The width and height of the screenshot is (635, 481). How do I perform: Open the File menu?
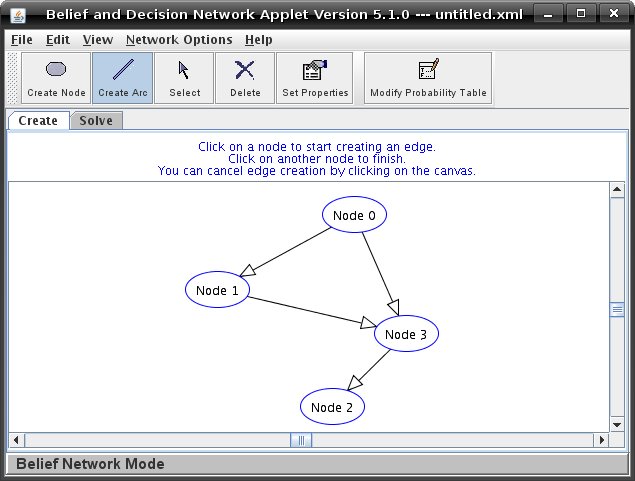click(22, 40)
